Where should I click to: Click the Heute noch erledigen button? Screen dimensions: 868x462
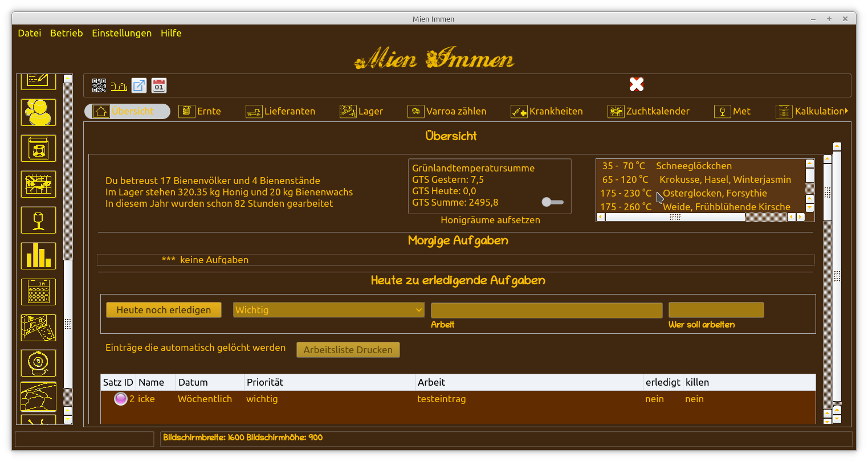click(x=164, y=310)
